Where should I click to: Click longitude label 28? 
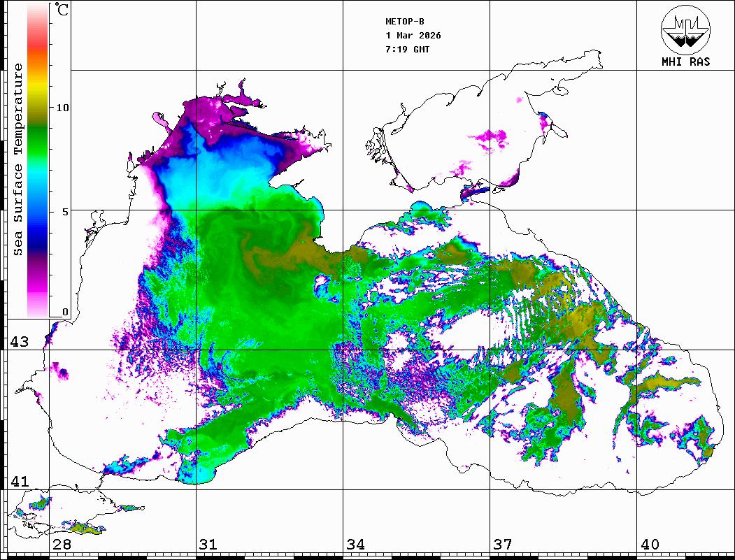click(x=62, y=545)
